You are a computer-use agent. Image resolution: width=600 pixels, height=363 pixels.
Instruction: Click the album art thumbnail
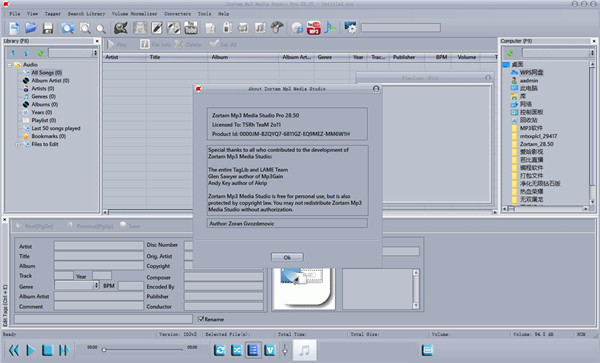tap(304, 288)
